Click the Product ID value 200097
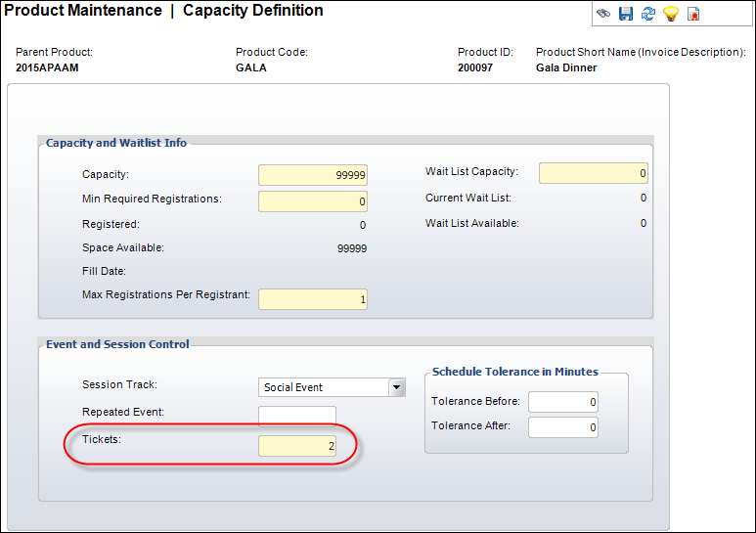The width and height of the screenshot is (756, 533). point(475,67)
